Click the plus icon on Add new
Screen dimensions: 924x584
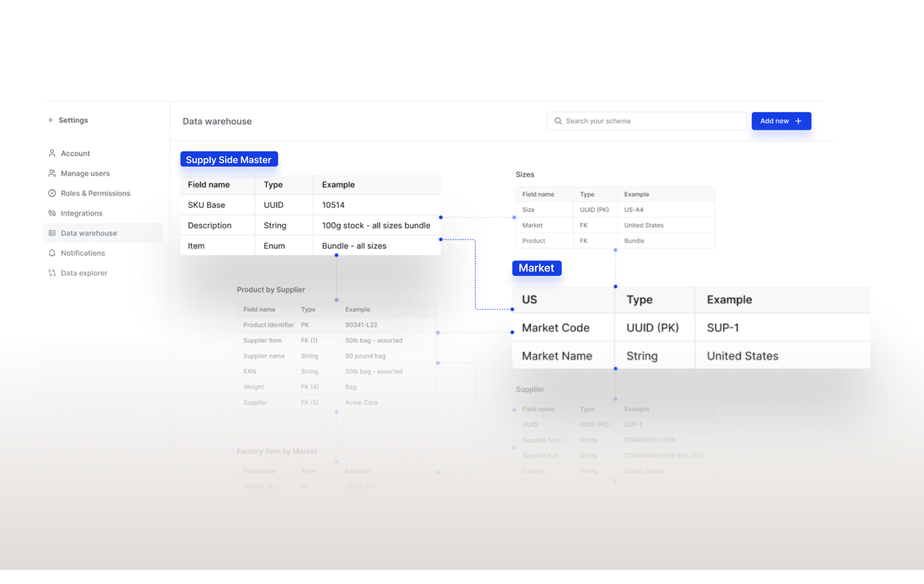click(798, 121)
